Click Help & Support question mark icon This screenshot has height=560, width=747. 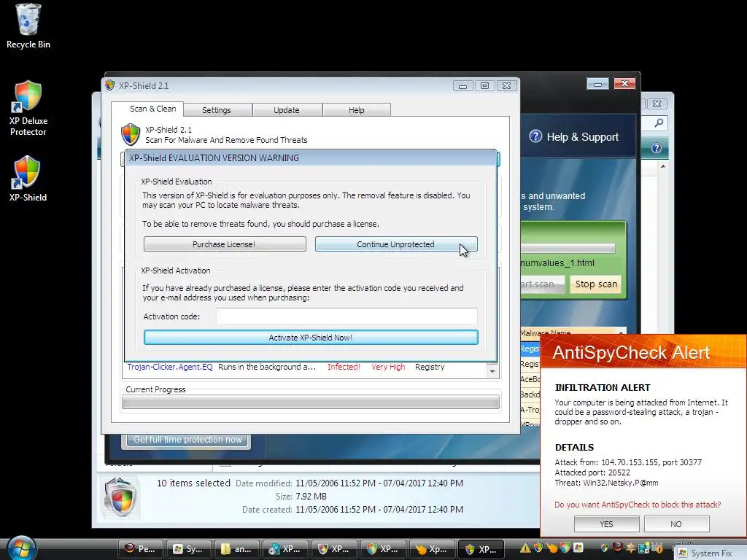click(535, 136)
